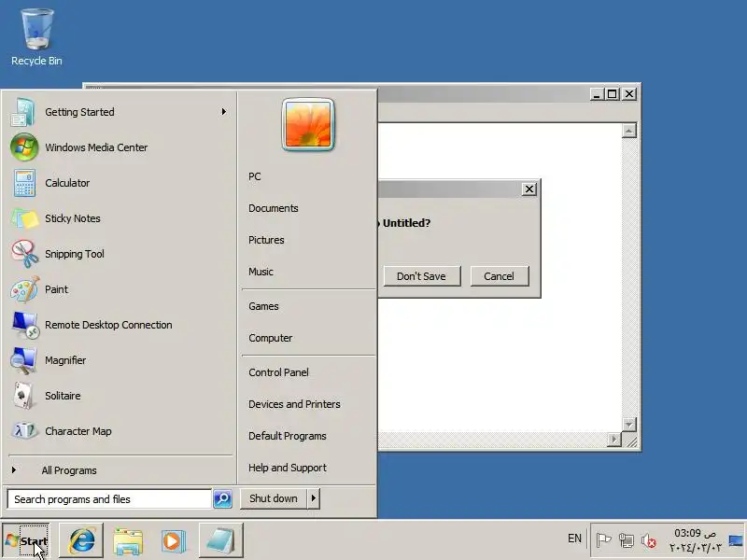Viewport: 747px width, 560px height.
Task: Click the user account flower picture
Action: click(x=308, y=124)
